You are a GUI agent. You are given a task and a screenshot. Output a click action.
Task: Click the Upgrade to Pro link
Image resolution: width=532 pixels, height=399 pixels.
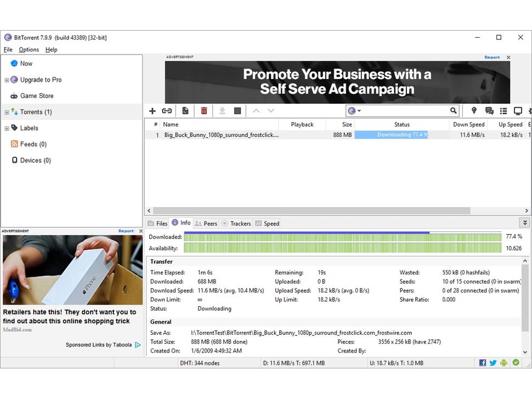tap(41, 79)
